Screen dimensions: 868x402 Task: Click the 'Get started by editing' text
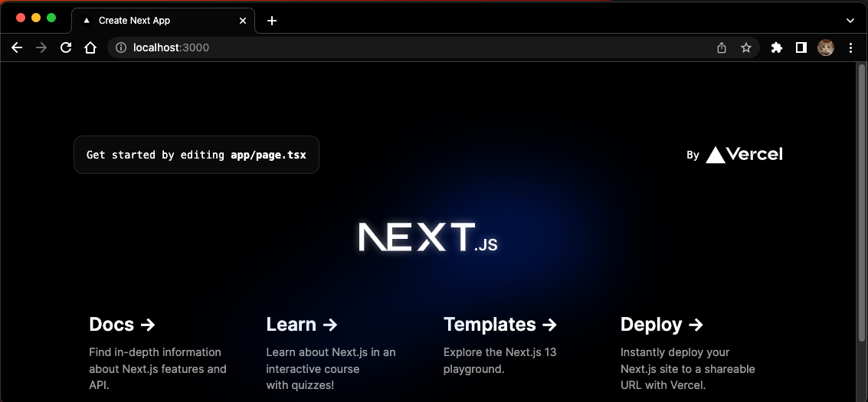[156, 155]
